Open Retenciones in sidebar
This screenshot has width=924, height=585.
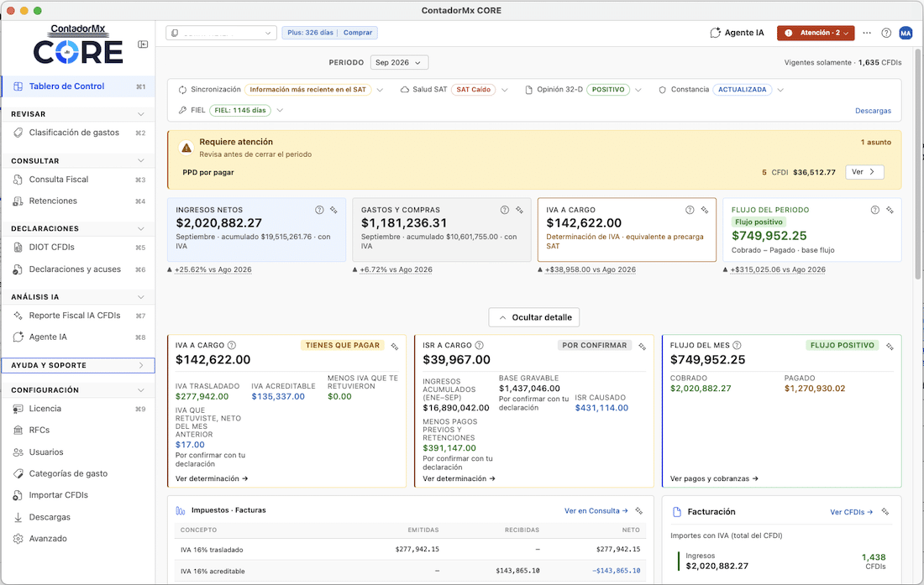pyautogui.click(x=78, y=201)
